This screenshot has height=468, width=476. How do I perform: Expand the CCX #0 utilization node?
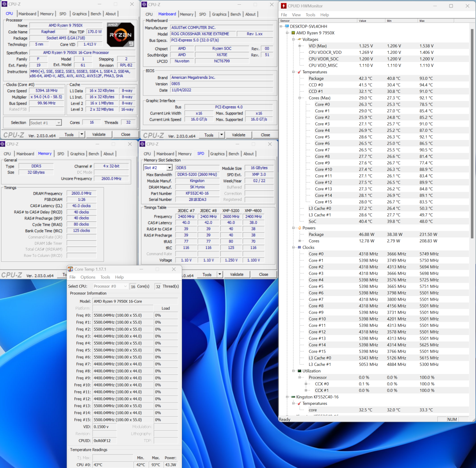coord(306,384)
